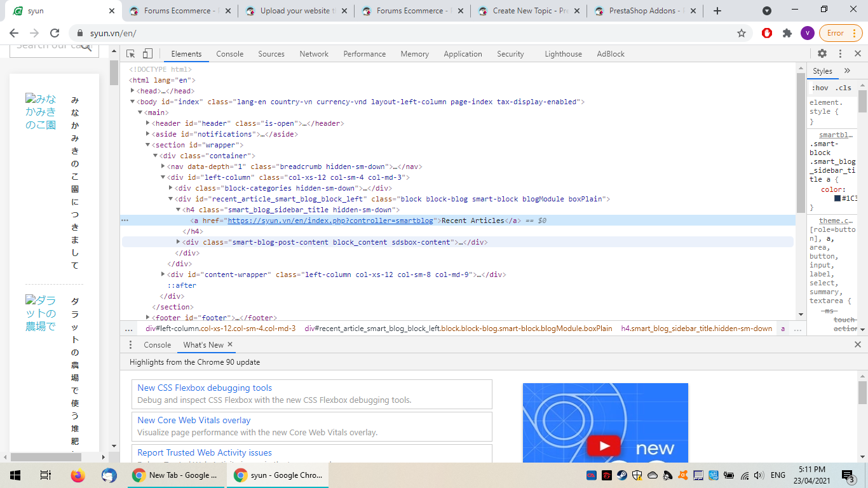Collapse the body#index node
The height and width of the screenshot is (488, 868).
pos(133,102)
